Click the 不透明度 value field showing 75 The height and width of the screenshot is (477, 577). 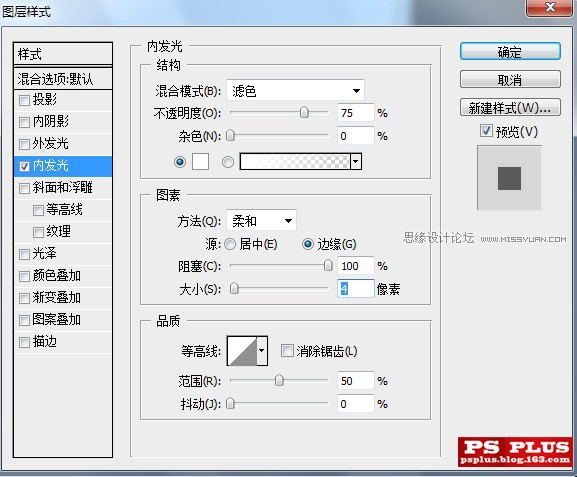[x=355, y=113]
